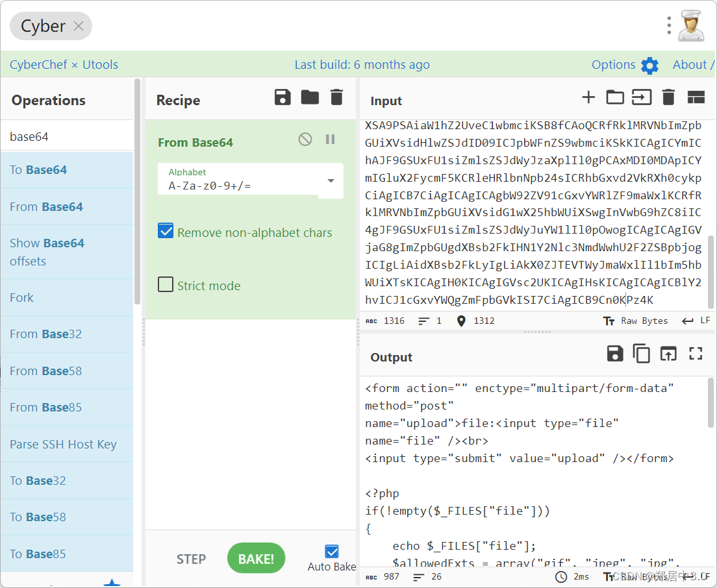This screenshot has height=588, width=717.
Task: Add a new input tab plus icon
Action: [588, 97]
